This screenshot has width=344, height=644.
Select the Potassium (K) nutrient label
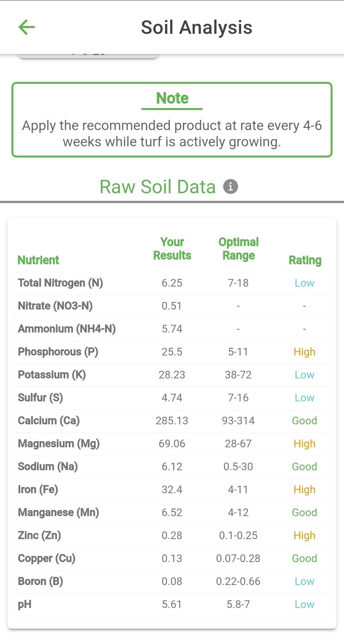(x=52, y=375)
